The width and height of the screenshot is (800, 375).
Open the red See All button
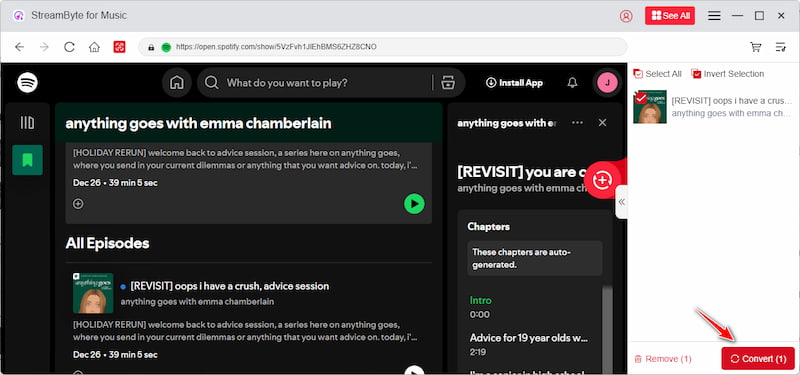point(670,16)
